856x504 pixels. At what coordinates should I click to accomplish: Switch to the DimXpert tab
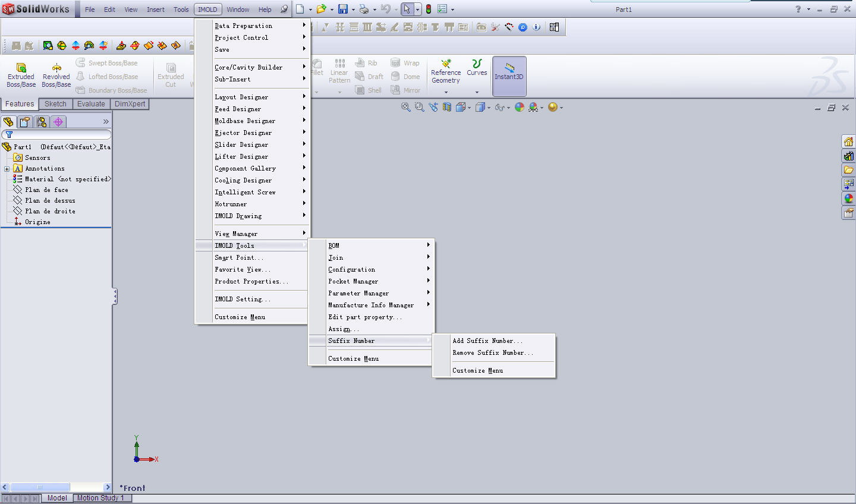(130, 103)
